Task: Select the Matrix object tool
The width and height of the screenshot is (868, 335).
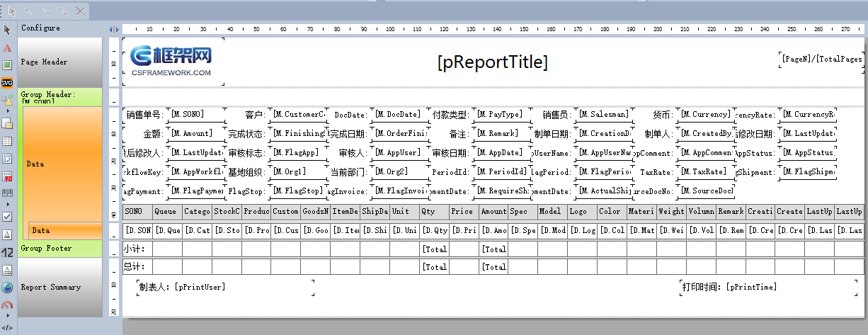Action: coord(7,159)
